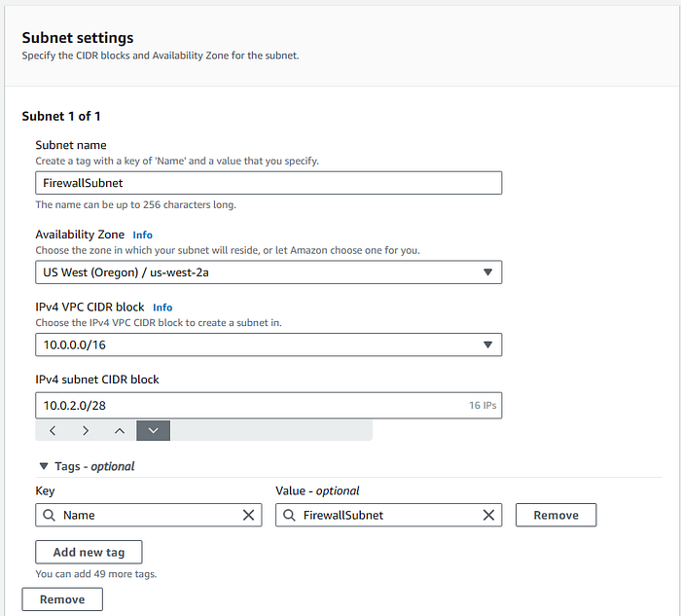Open Info link beside Availability Zone
The image size is (681, 616).
[143, 235]
